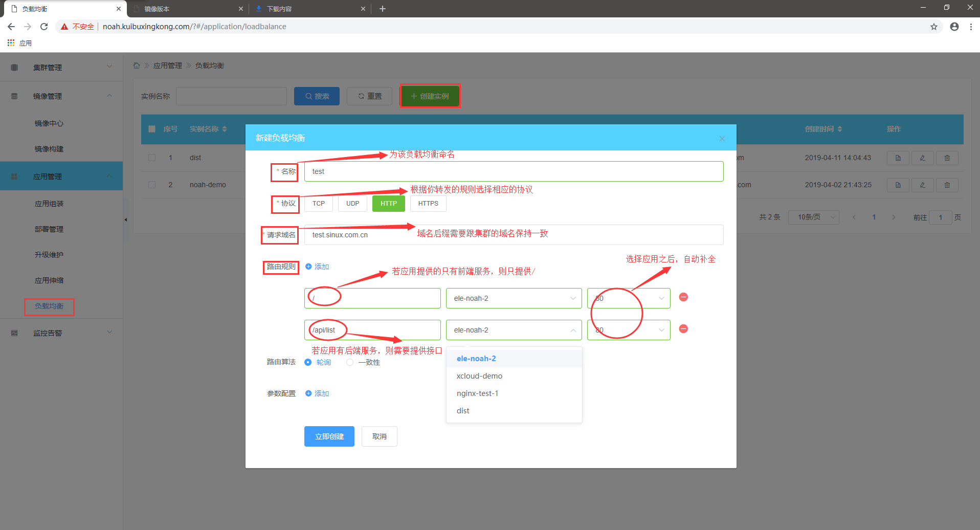Click the 重置 reset button
The width and height of the screenshot is (980, 530).
click(x=369, y=96)
